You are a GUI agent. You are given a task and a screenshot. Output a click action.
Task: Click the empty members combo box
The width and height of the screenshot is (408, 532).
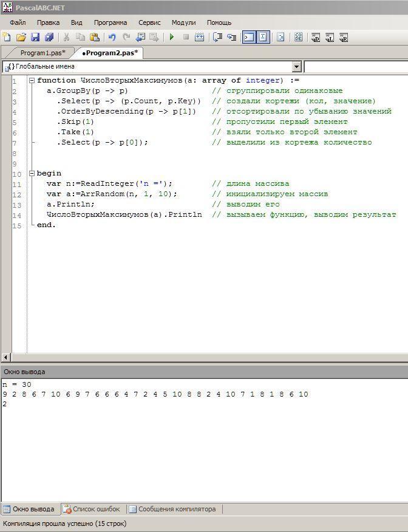356,67
